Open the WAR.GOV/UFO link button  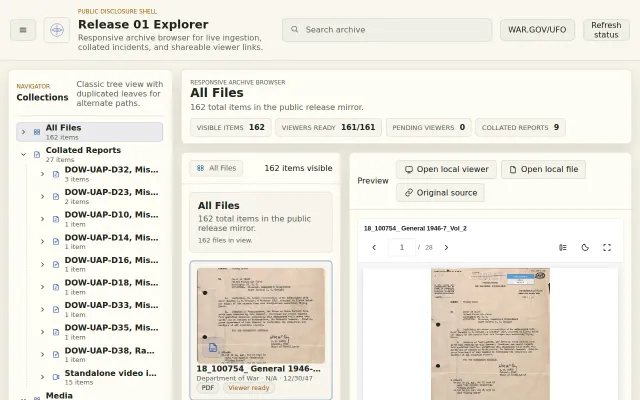click(537, 30)
